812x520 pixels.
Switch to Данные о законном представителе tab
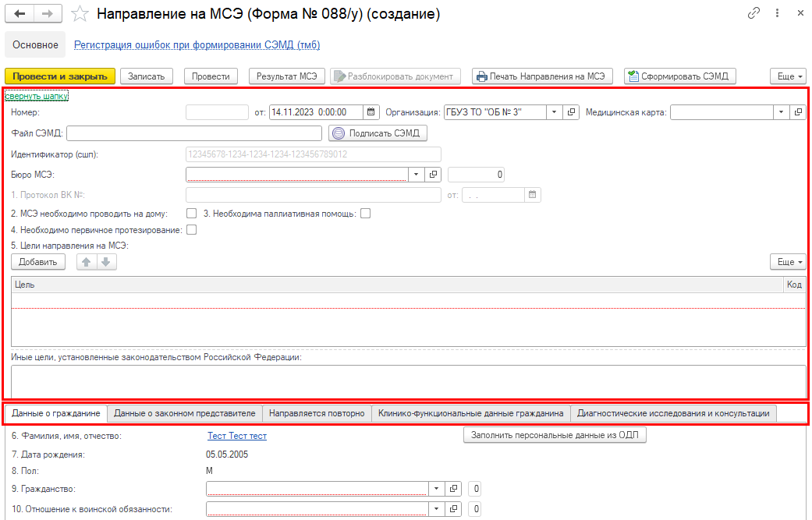[184, 413]
